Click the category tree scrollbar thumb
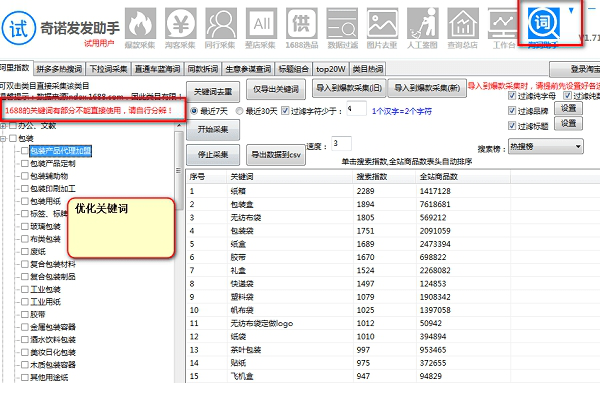Screen dimensions: 600x398 click(178, 170)
